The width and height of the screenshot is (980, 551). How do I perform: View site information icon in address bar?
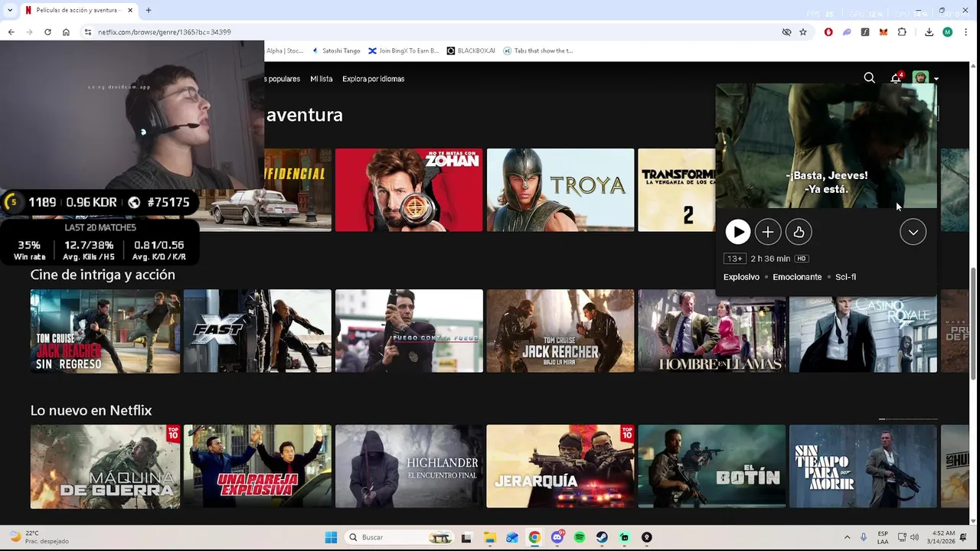[x=88, y=32]
